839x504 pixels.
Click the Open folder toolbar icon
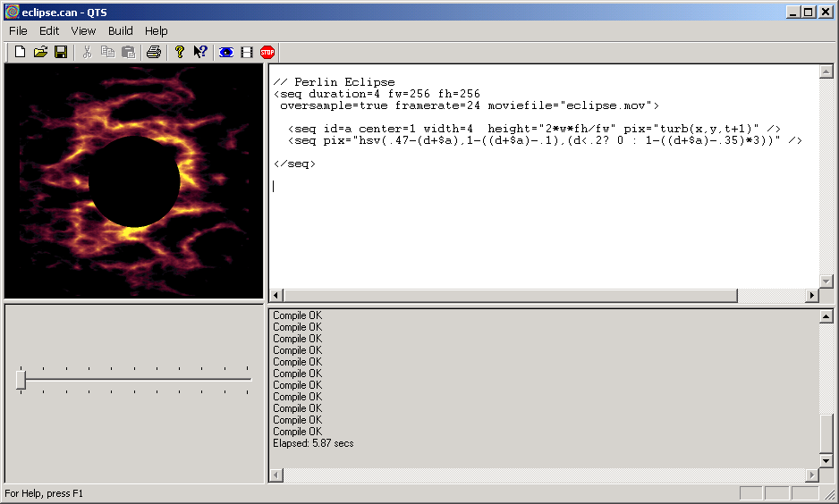coord(40,52)
